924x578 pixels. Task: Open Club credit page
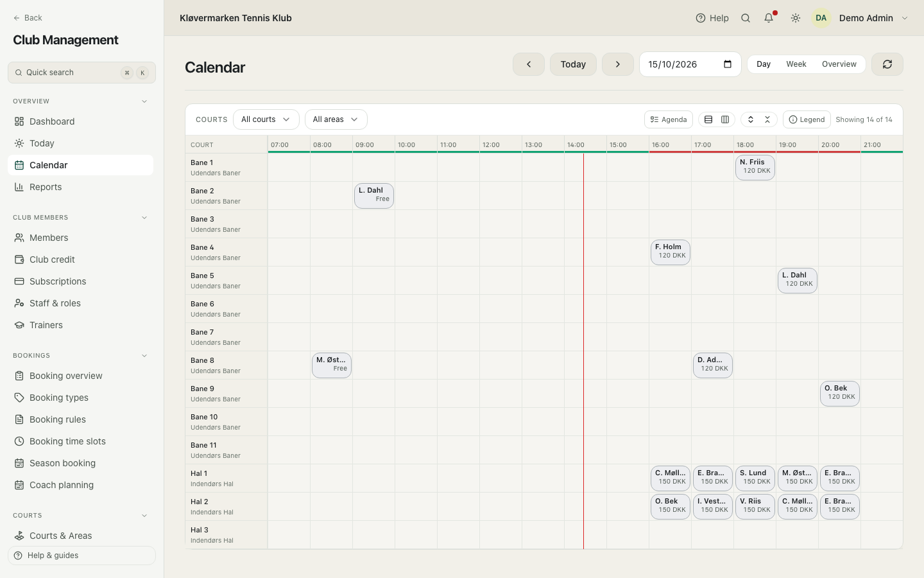tap(80, 259)
